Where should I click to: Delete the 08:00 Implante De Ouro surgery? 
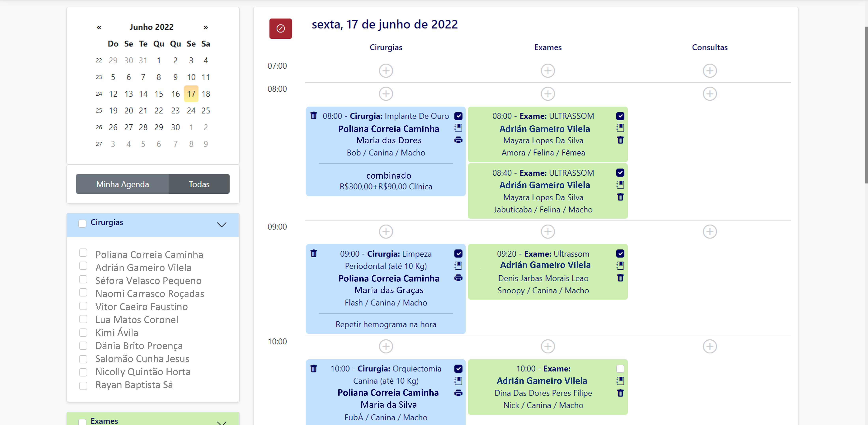(x=314, y=116)
